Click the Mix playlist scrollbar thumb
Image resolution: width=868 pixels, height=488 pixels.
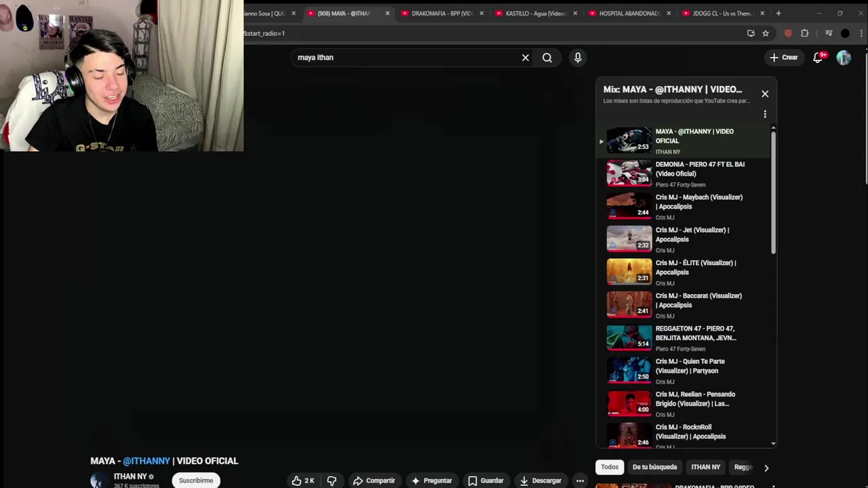(773, 193)
